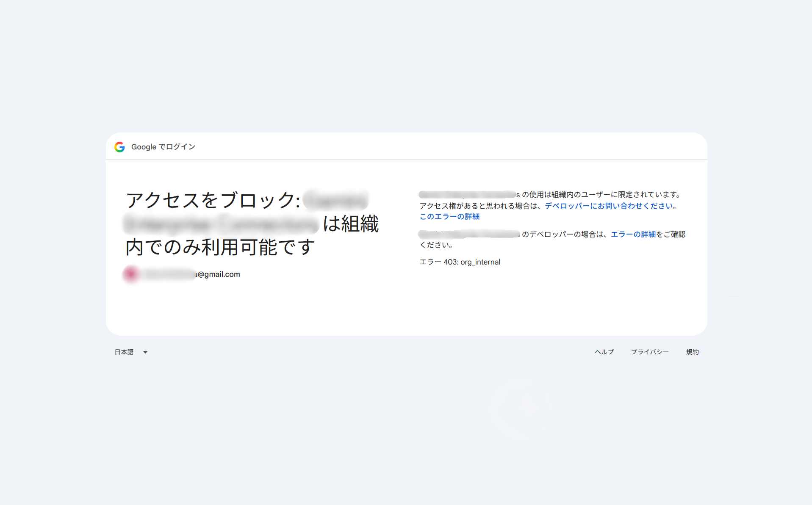The width and height of the screenshot is (812, 505).
Task: Open the 日本語 language dropdown
Action: (131, 352)
